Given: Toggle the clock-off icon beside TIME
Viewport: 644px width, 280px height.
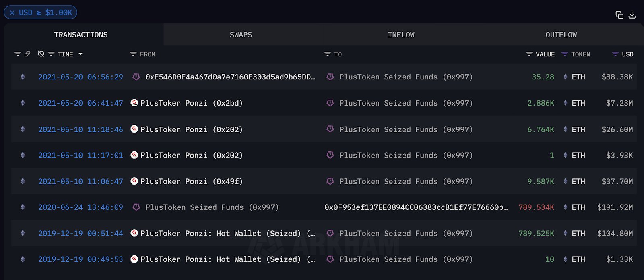Looking at the screenshot, I should (x=41, y=54).
